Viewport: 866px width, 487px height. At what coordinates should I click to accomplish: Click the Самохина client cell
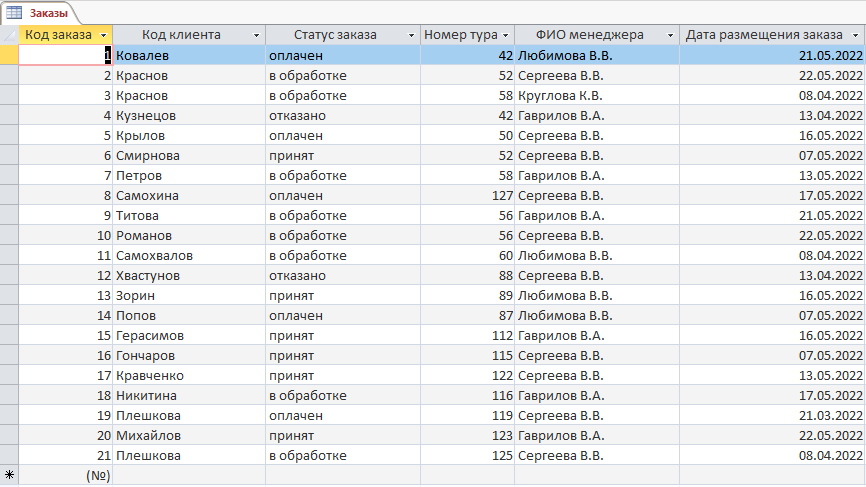(189, 195)
